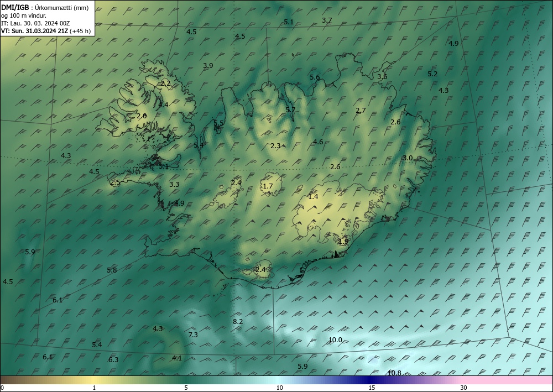The width and height of the screenshot is (553, 392).
Task: Click the 'og 100 m vindur.' subtitle text
Action: (24, 15)
